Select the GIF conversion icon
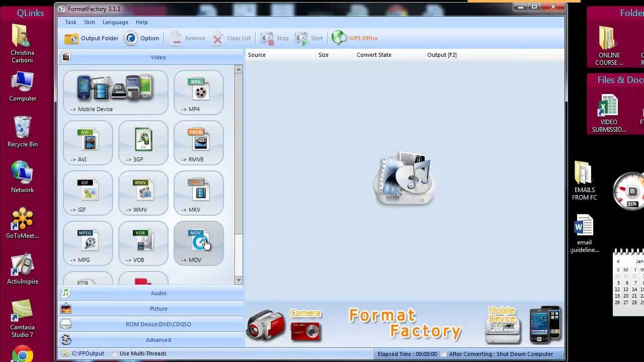 88,193
